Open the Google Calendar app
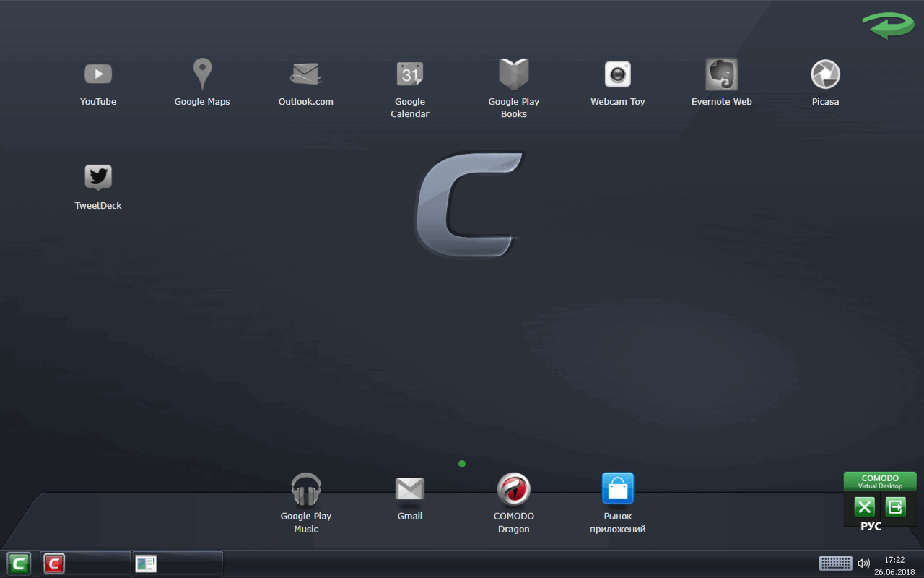This screenshot has width=924, height=578. click(x=410, y=74)
